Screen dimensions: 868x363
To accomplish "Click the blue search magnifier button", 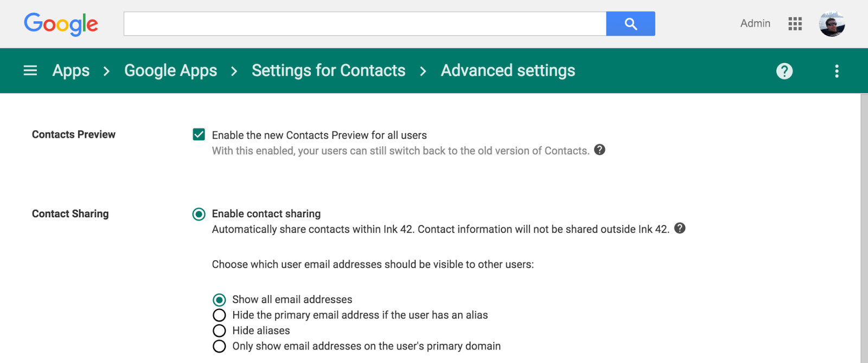I will point(630,24).
